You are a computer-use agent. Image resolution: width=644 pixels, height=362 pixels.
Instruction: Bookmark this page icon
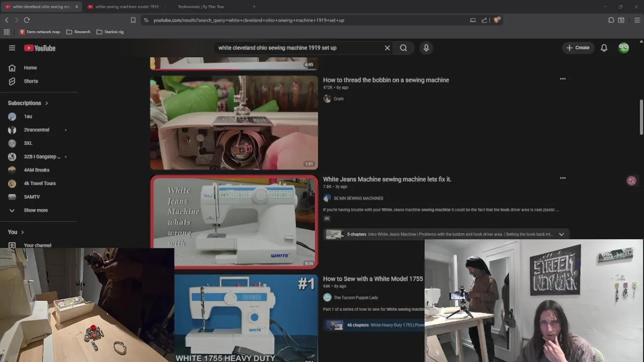[133, 20]
